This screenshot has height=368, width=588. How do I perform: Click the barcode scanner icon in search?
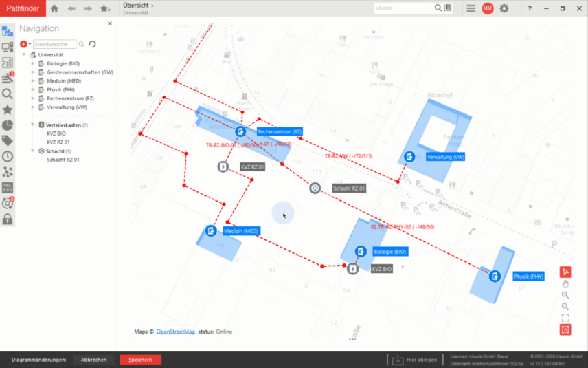click(x=449, y=8)
